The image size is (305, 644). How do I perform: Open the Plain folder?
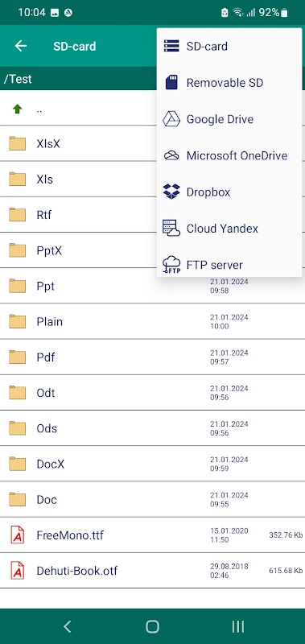tap(152, 321)
